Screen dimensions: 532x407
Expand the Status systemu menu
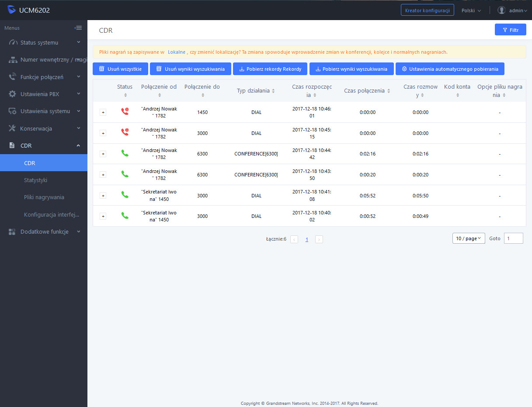tap(44, 42)
